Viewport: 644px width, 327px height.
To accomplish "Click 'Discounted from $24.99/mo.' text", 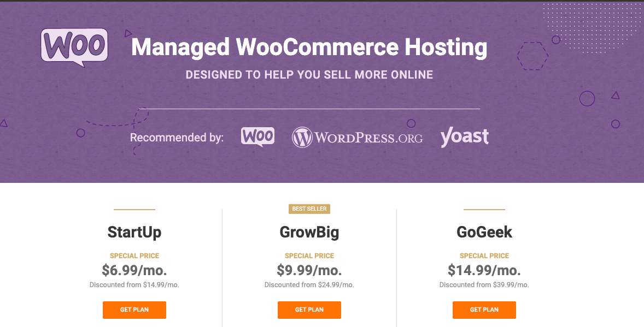I will pyautogui.click(x=309, y=284).
